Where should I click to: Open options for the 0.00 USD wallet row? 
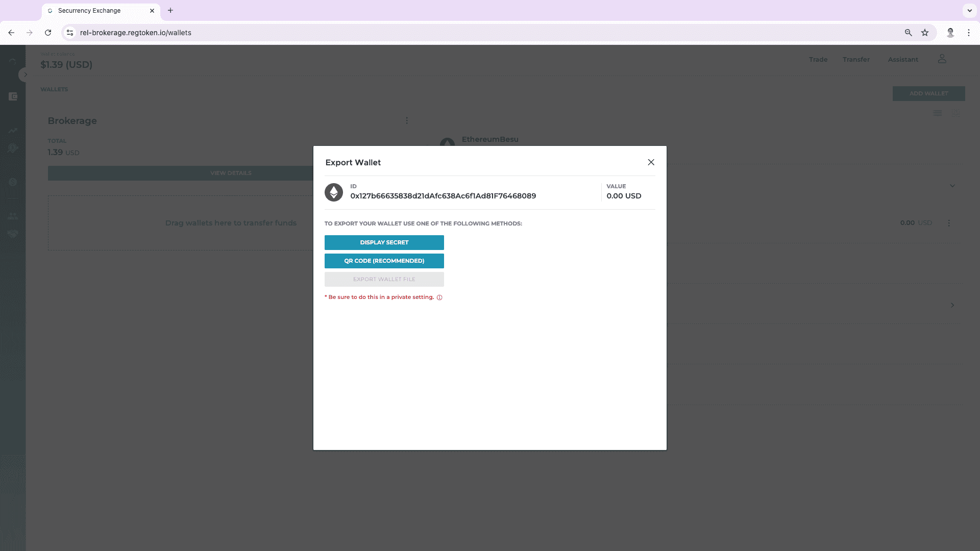[949, 223]
